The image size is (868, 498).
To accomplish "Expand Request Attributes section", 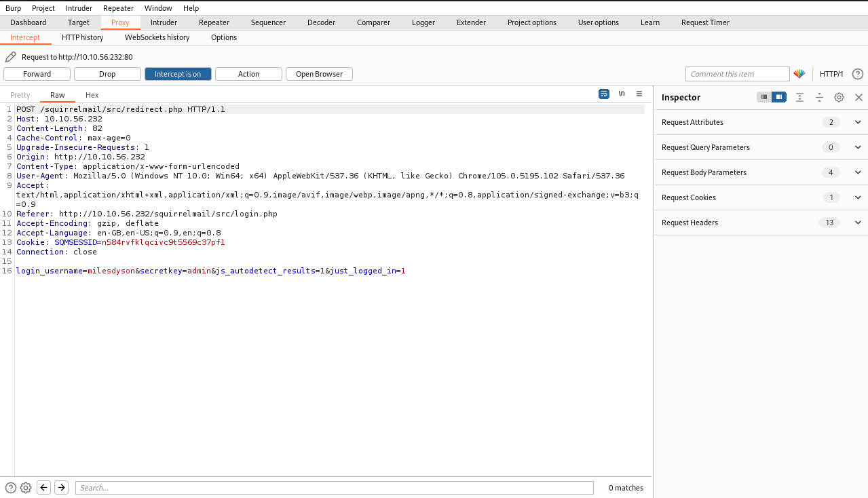I will pyautogui.click(x=858, y=122).
